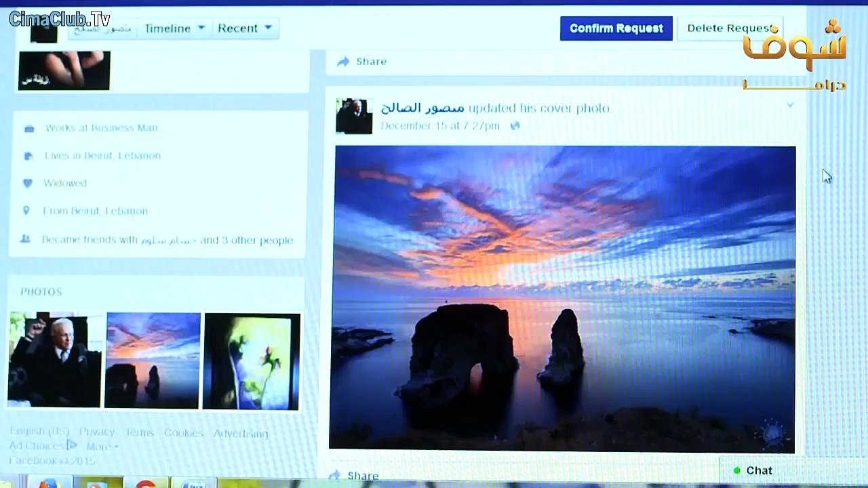Open the photo of the man in a suit
868x488 pixels.
(55, 360)
